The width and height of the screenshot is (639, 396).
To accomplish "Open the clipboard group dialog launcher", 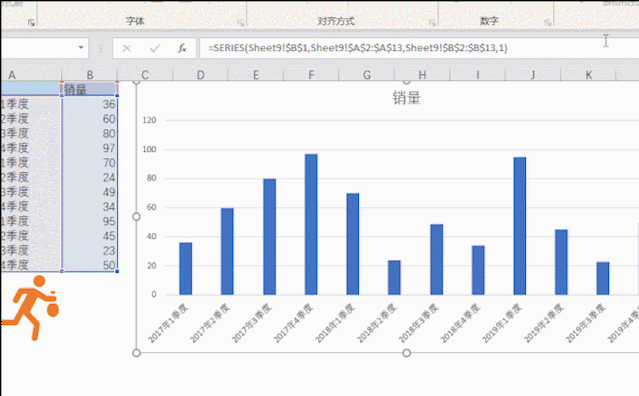I will pos(31,23).
